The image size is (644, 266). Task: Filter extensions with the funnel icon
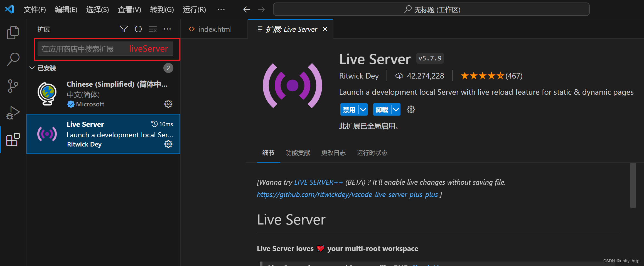[x=124, y=29]
